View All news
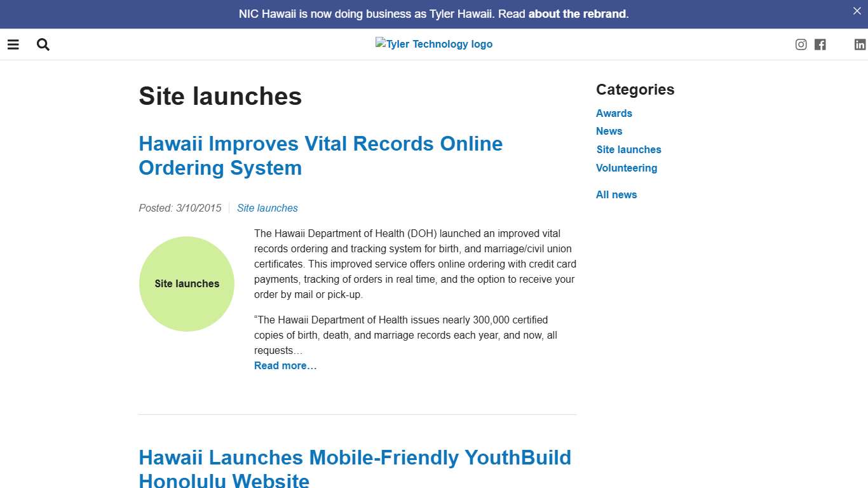This screenshot has width=868, height=488. (x=616, y=194)
